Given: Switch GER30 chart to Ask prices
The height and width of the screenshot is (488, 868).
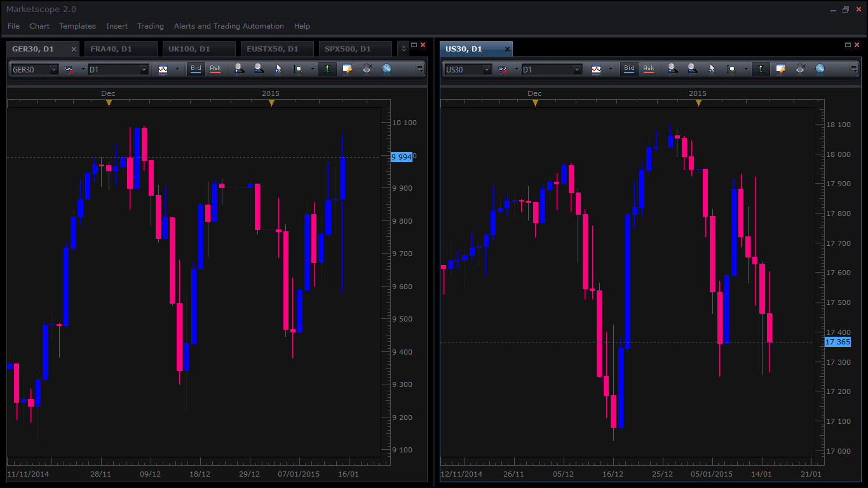Looking at the screenshot, I should (215, 69).
